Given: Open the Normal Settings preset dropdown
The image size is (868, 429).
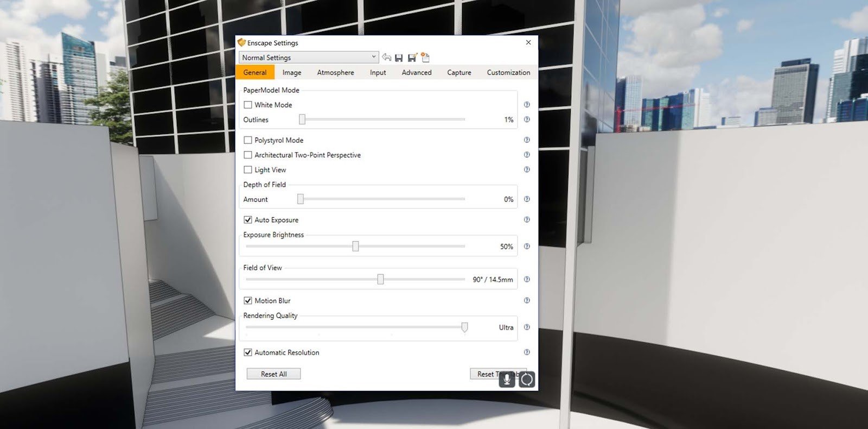Looking at the screenshot, I should click(x=309, y=58).
